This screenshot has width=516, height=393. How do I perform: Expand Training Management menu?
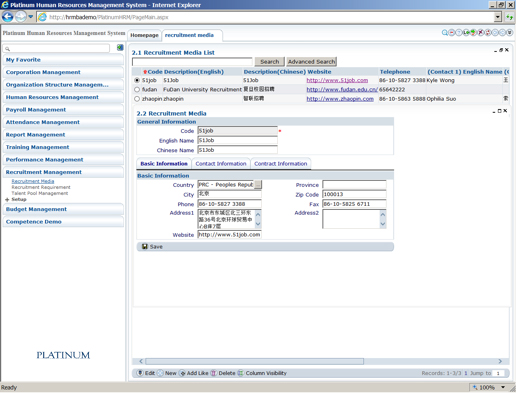[63, 147]
